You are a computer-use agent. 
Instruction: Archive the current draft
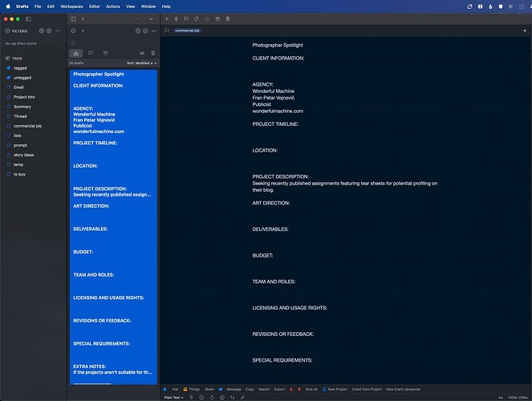[217, 19]
